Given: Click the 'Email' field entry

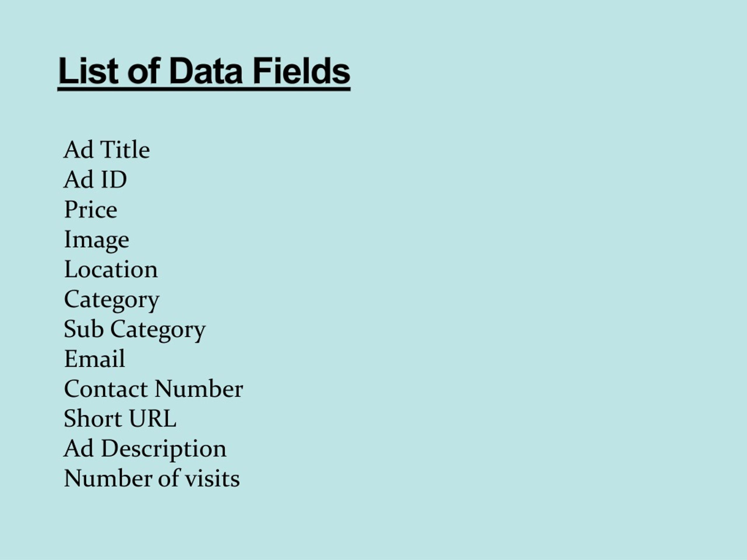Looking at the screenshot, I should [x=95, y=359].
